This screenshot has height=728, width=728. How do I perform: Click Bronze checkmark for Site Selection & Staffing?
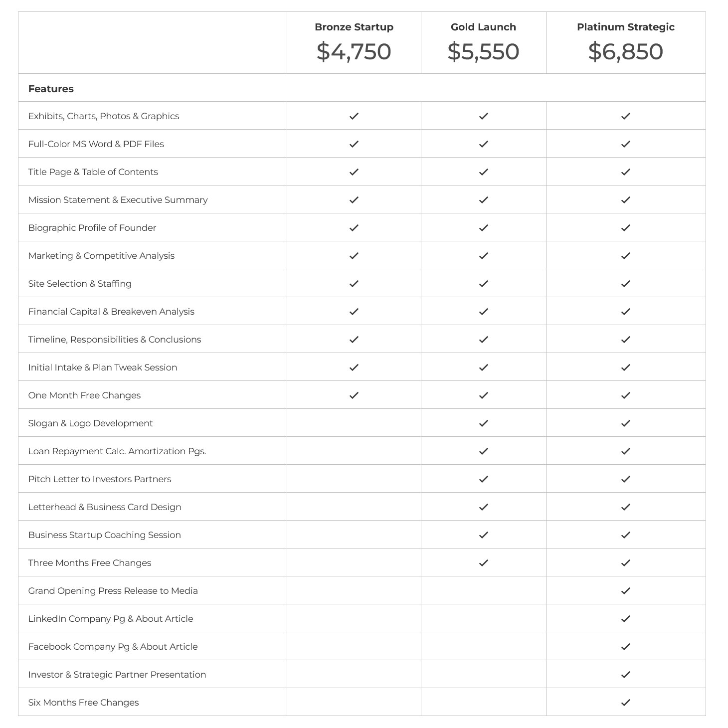coord(354,284)
